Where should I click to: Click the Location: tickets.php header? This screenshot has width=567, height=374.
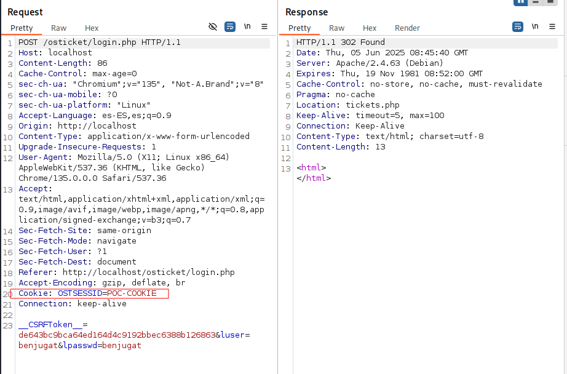tap(348, 105)
